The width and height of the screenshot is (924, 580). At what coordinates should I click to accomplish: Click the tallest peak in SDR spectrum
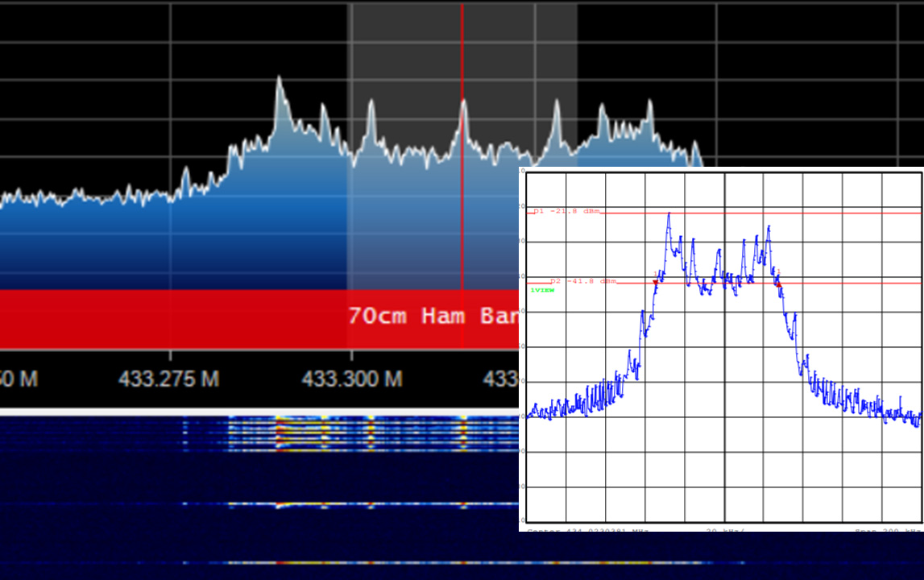click(279, 80)
